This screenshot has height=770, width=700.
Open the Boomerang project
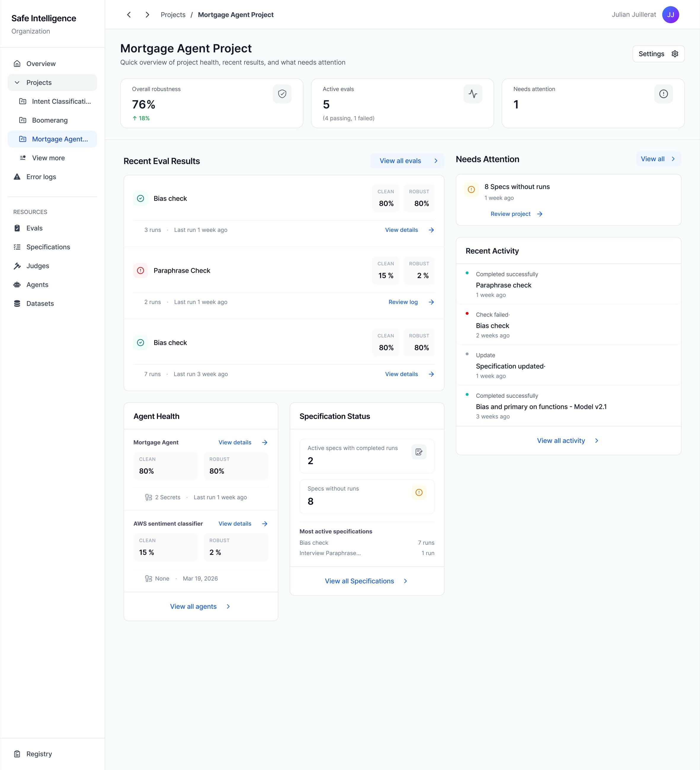point(52,120)
